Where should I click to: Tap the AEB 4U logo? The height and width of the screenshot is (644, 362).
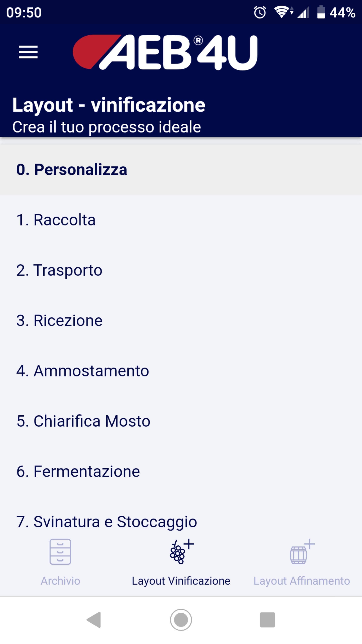point(165,52)
